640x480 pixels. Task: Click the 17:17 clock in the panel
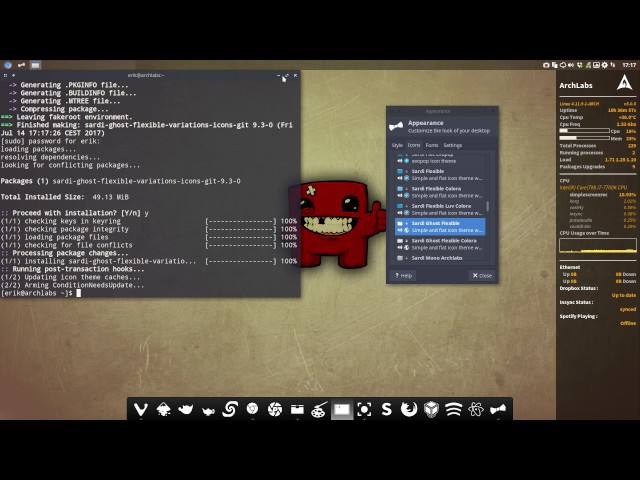pyautogui.click(x=629, y=65)
